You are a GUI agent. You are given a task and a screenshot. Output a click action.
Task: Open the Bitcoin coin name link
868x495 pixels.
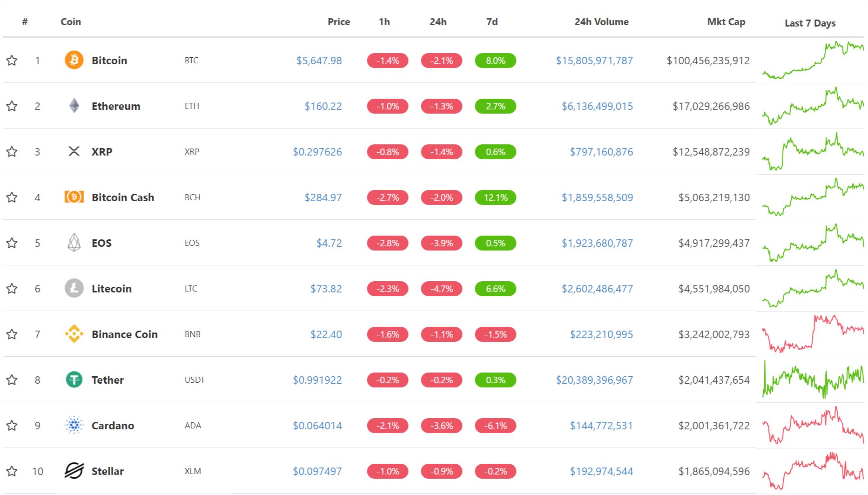point(109,60)
